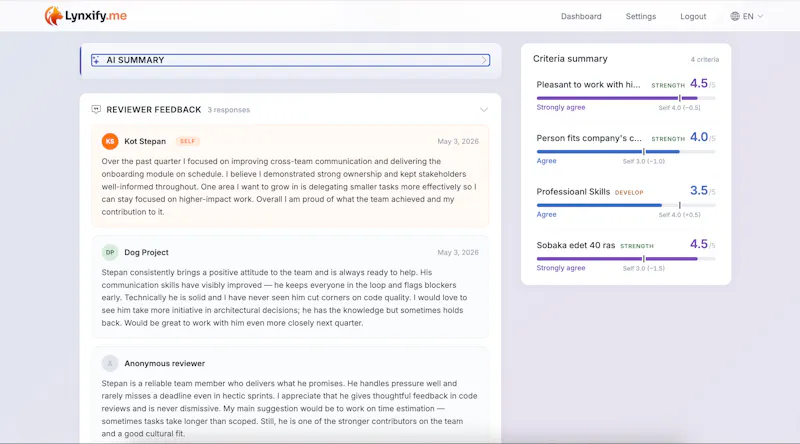Click the globe language icon

click(735, 16)
